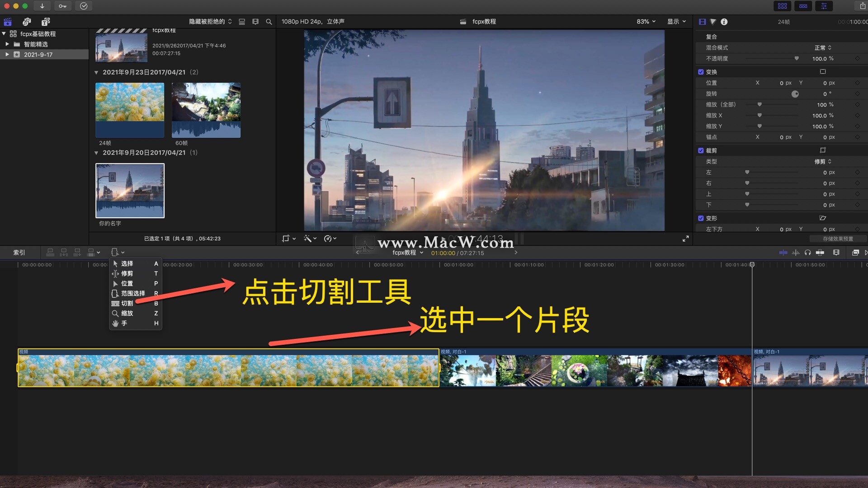Click the viewer fullscreen expand icon
The image size is (868, 488).
click(x=685, y=239)
